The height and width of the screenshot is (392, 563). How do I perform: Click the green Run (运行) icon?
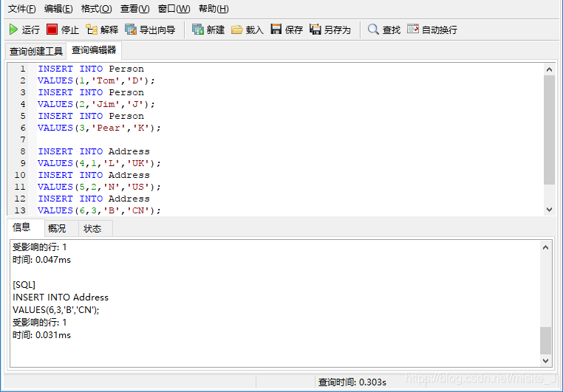13,30
